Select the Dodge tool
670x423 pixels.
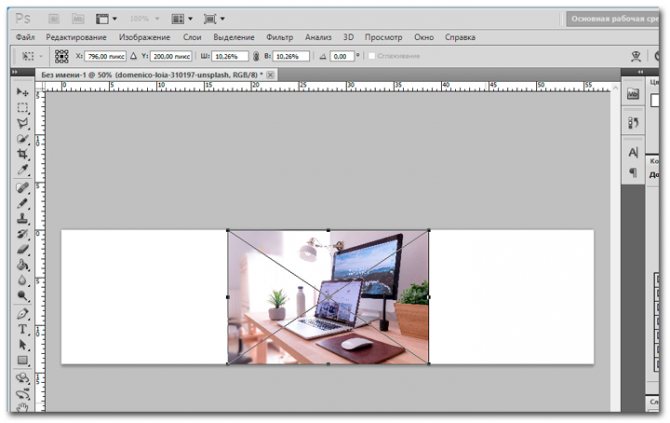coord(22,296)
